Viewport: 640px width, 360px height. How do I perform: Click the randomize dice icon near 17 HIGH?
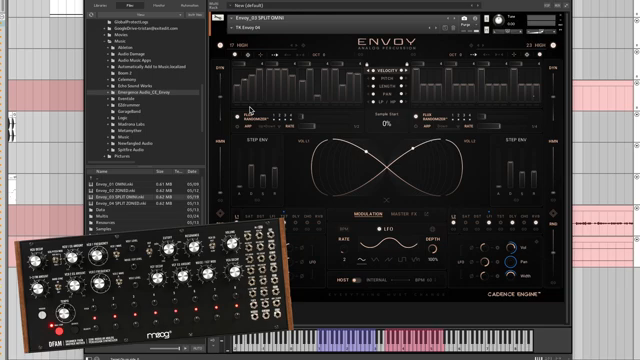click(303, 45)
